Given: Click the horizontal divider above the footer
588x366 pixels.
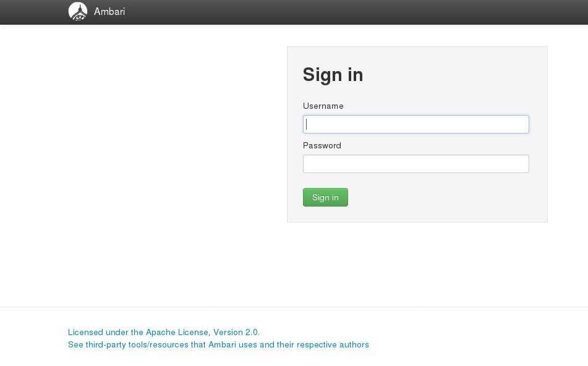Looking at the screenshot, I should (294, 307).
